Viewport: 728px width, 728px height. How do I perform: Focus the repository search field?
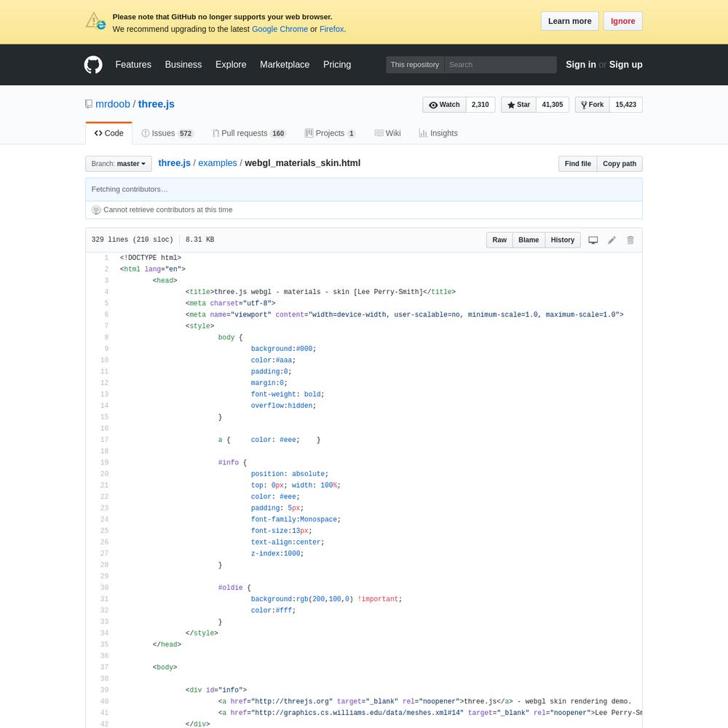click(501, 65)
